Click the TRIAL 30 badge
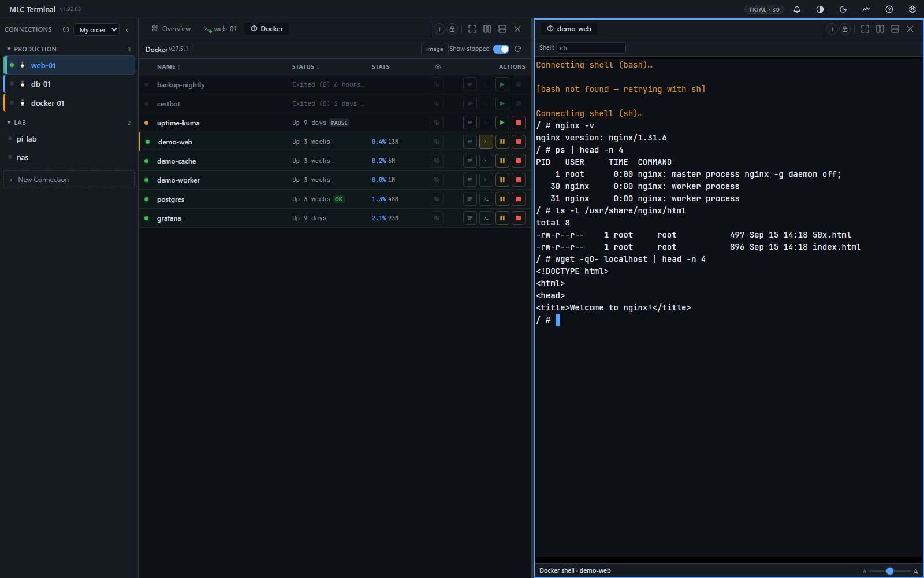924x578 pixels. (x=764, y=9)
